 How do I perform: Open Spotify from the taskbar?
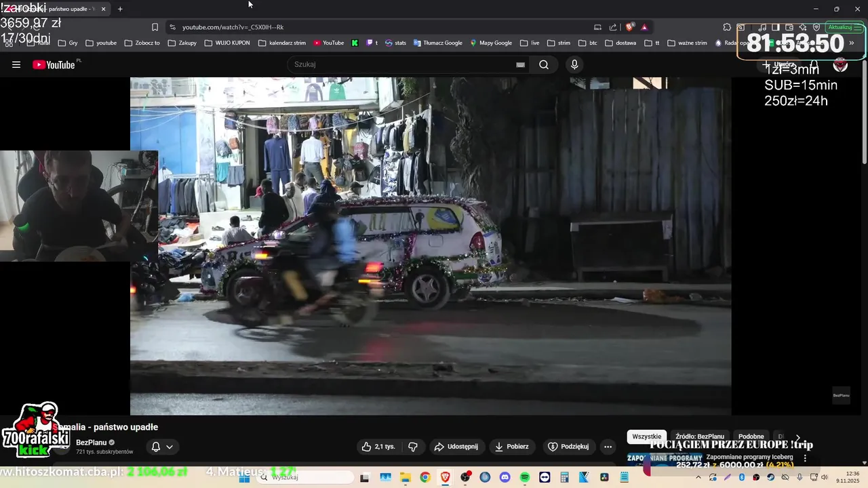click(525, 477)
